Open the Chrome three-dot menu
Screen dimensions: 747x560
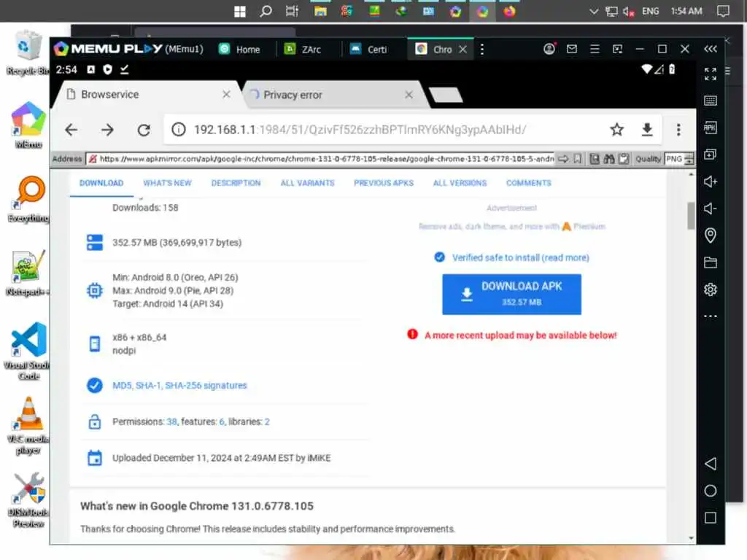click(678, 130)
